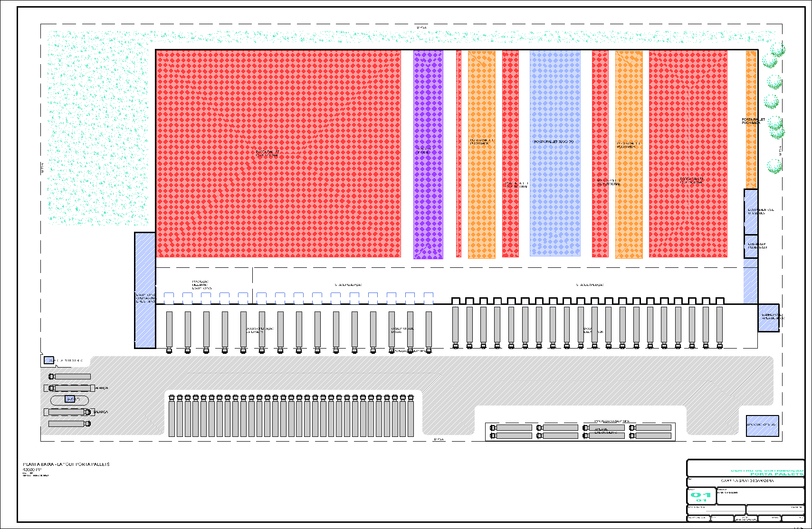Click the large red pallet area on left
This screenshot has height=529, width=812.
[x=278, y=153]
